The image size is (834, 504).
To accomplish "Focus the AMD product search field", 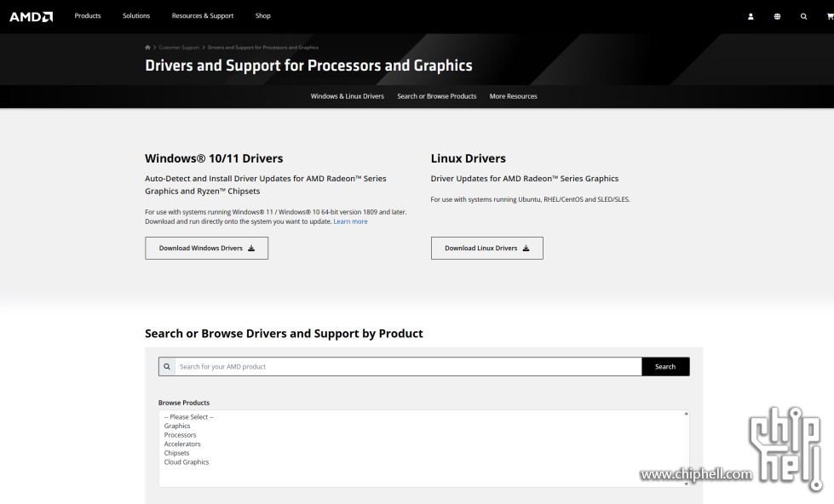I will pos(408,367).
